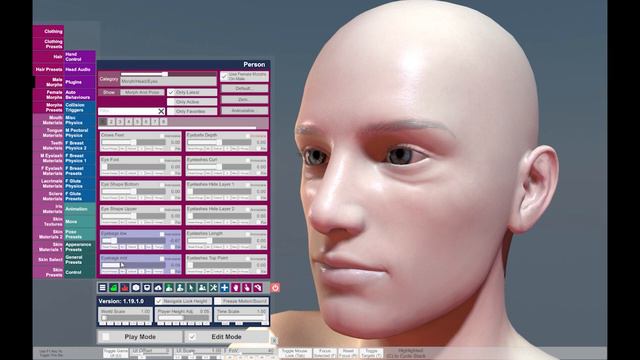The height and width of the screenshot is (360, 640).
Task: Toggle Navigate Lock Height checkbox
Action: tap(159, 301)
